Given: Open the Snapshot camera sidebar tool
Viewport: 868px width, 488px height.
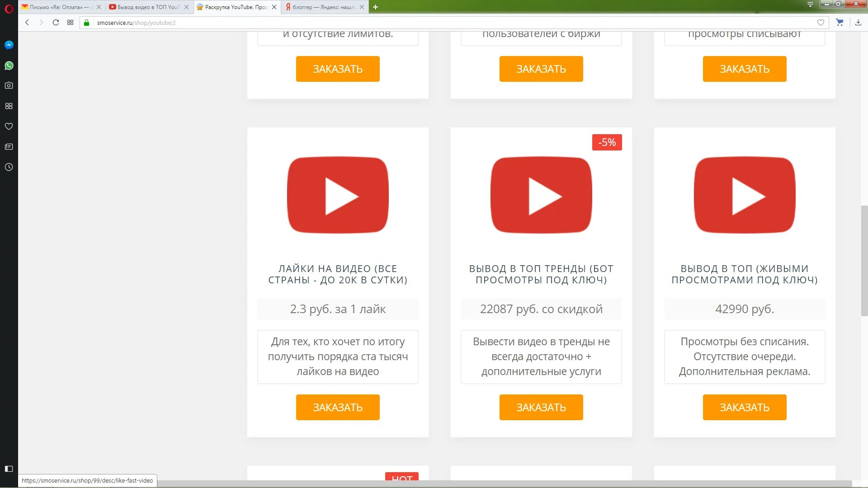Looking at the screenshot, I should tap(9, 85).
